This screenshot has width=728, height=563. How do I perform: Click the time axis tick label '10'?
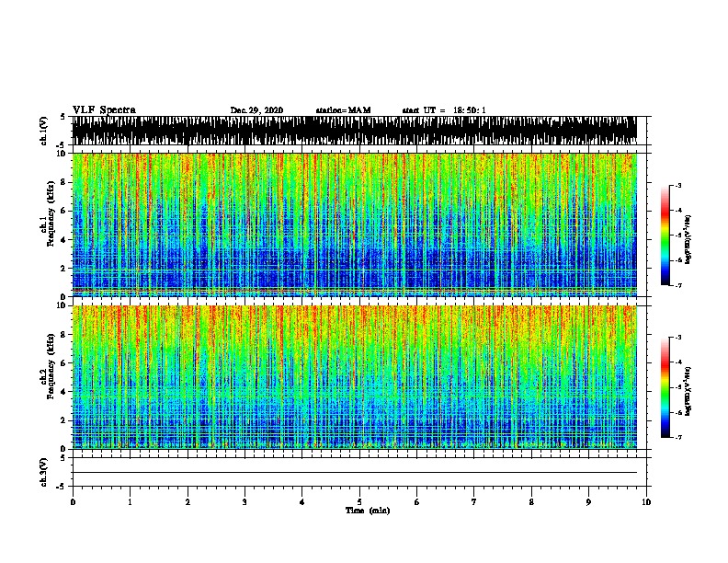646,502
